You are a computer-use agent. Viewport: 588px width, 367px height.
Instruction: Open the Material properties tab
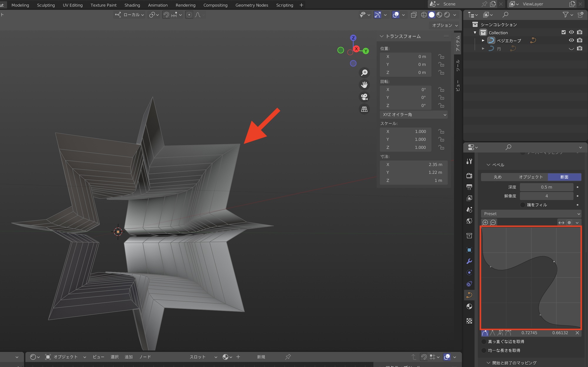pyautogui.click(x=469, y=306)
